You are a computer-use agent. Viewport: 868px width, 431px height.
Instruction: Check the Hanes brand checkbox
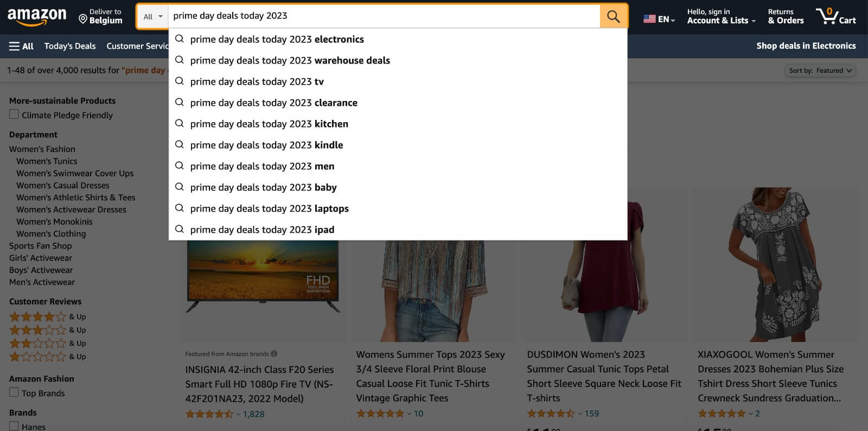point(14,426)
